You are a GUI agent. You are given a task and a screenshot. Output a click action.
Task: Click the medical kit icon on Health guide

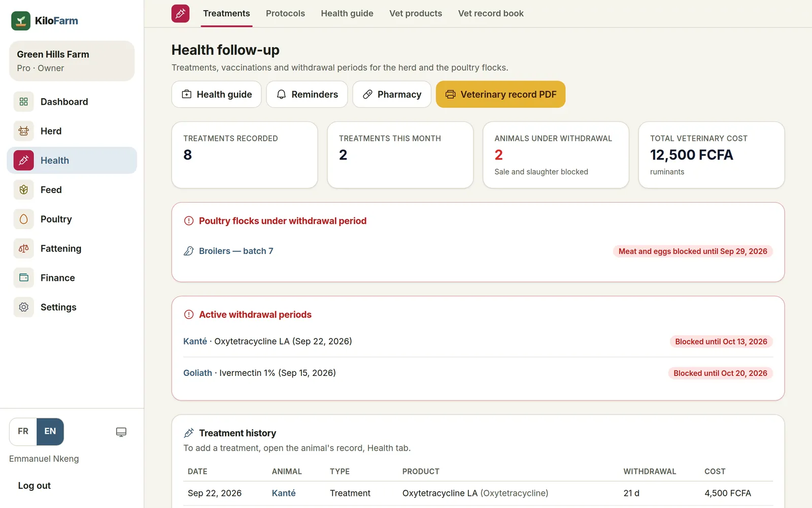coord(187,94)
